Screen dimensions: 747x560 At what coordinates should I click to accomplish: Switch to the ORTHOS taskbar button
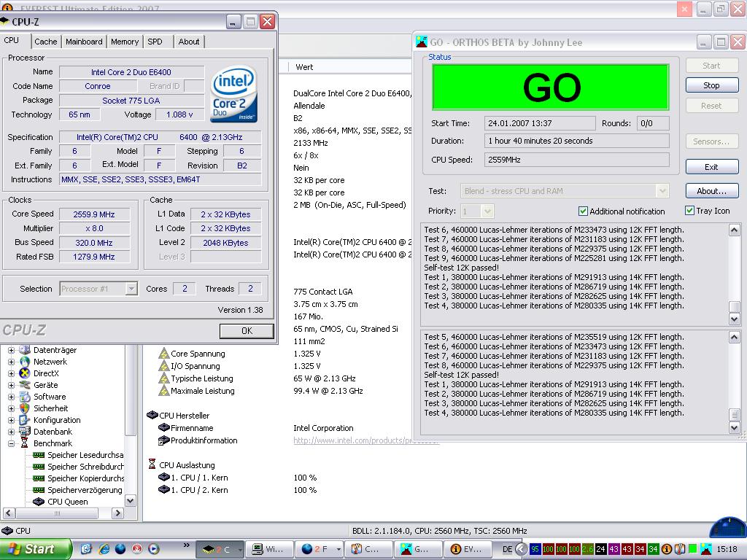pos(418,549)
